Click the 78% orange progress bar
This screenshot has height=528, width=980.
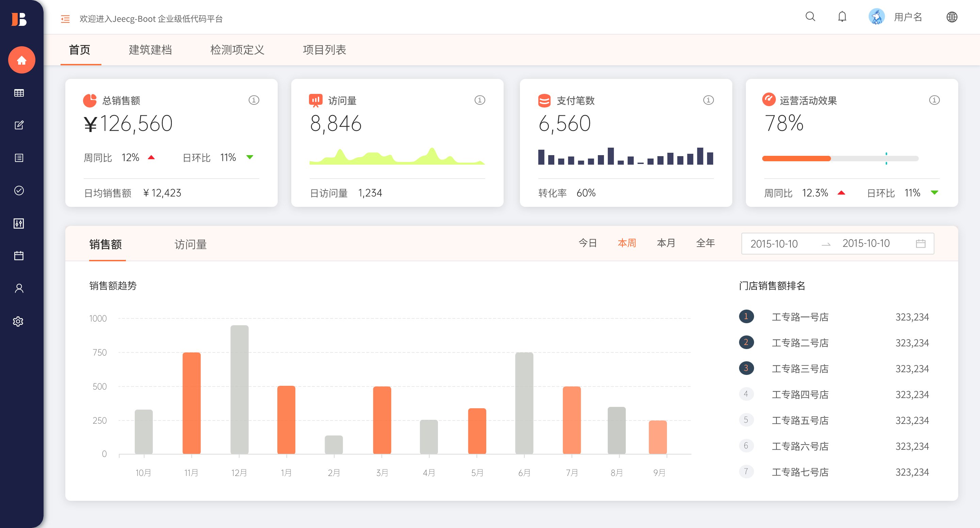pos(796,159)
